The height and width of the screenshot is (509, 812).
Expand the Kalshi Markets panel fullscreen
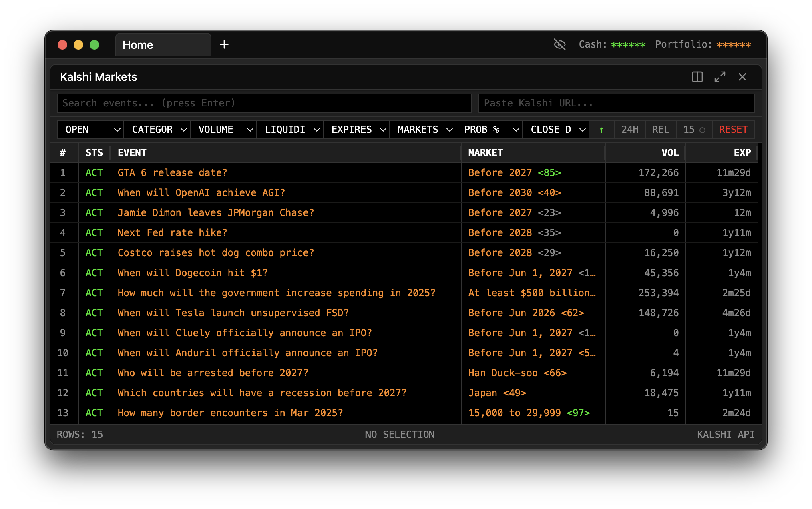point(720,77)
